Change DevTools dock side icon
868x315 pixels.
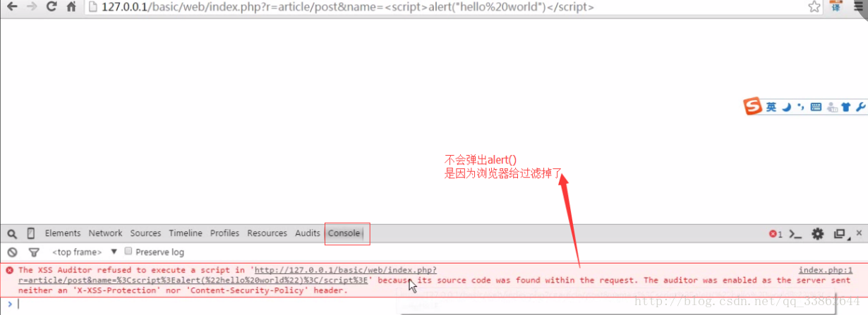point(840,234)
